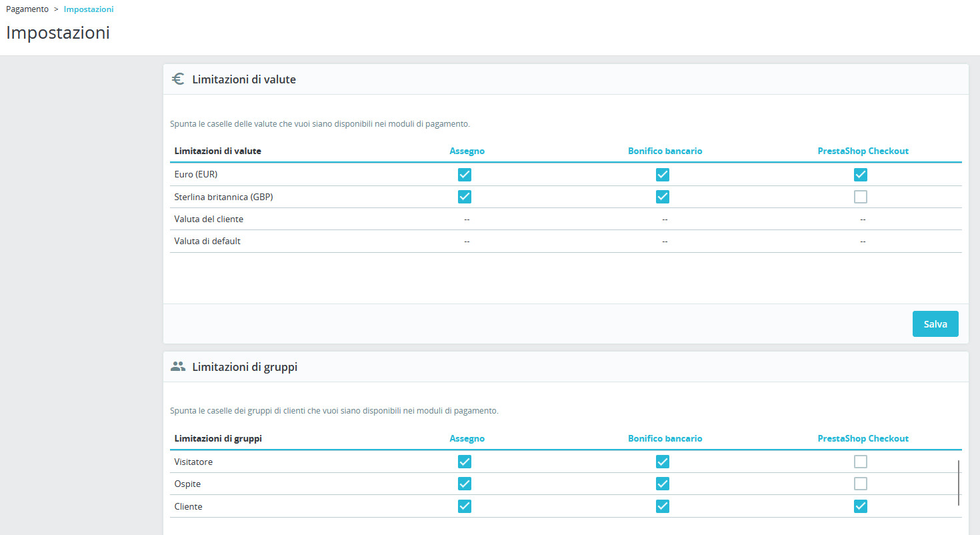Uncheck Cliente for PrestaShop Checkout

click(x=861, y=506)
